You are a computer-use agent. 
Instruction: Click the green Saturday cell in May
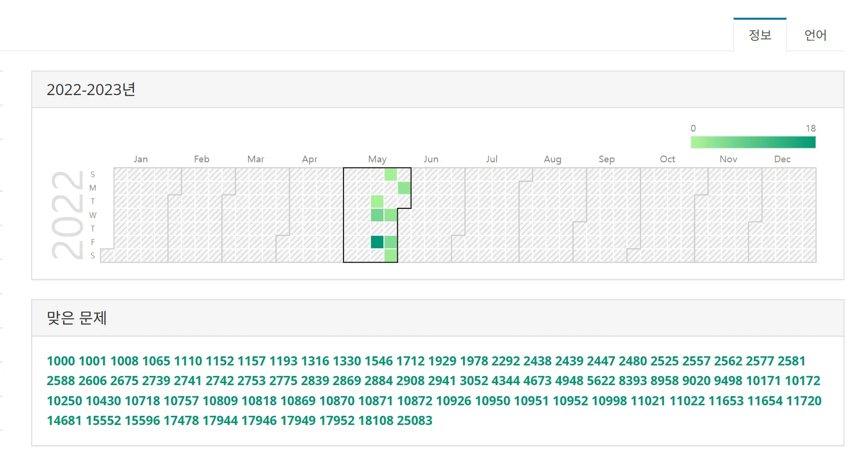tap(391, 255)
